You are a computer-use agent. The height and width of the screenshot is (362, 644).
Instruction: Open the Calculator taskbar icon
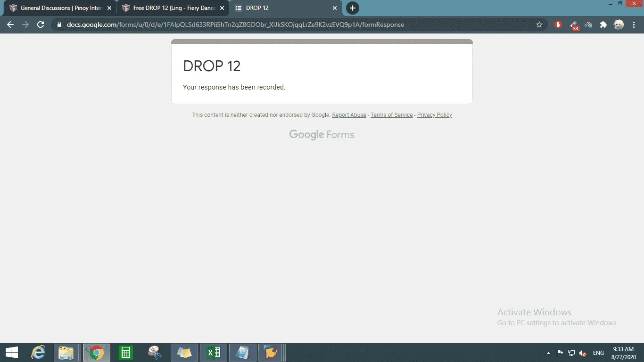[125, 353]
